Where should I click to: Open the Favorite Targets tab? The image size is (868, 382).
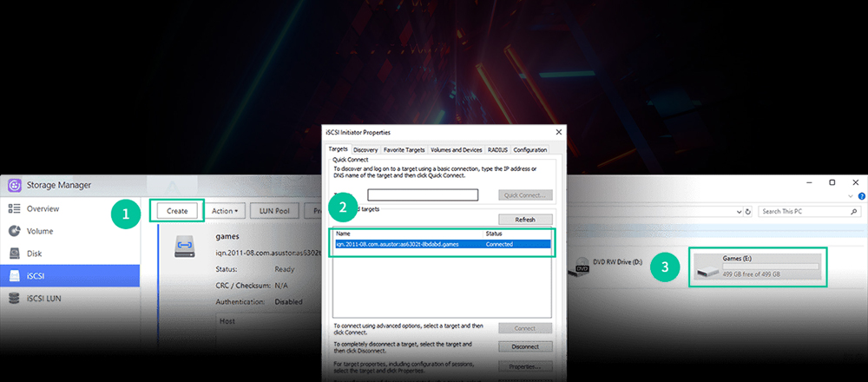click(x=406, y=150)
